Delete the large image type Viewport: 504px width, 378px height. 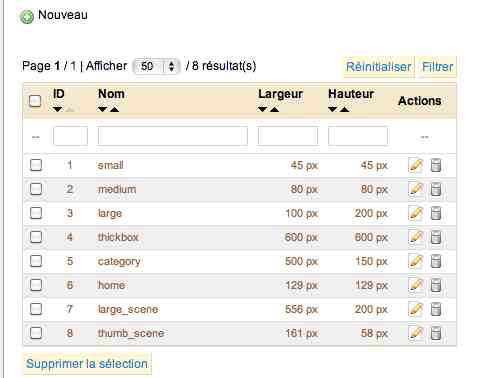(436, 213)
